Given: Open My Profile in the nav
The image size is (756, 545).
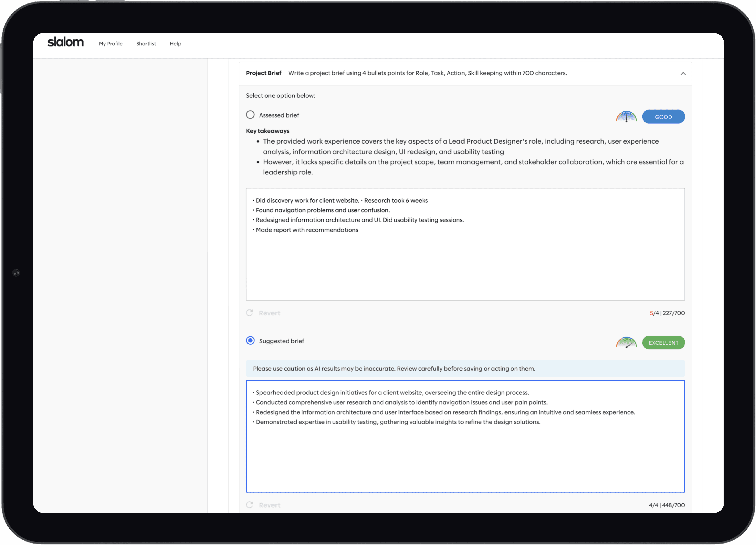Looking at the screenshot, I should [111, 44].
